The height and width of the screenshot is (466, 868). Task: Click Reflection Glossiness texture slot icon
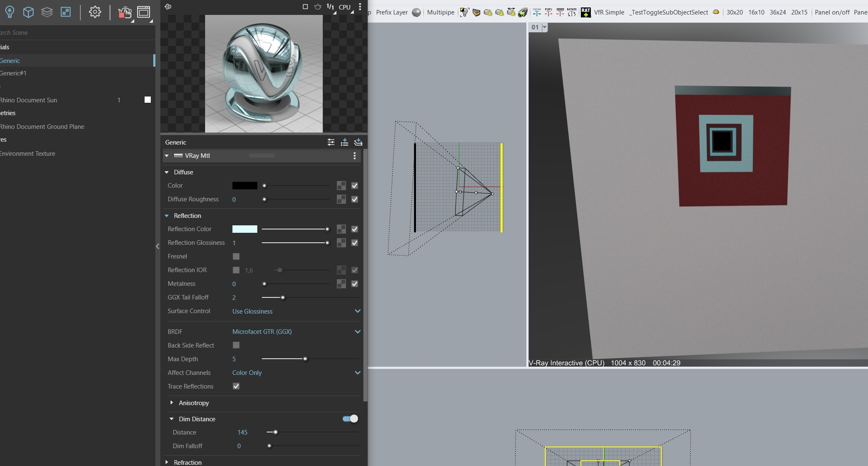(341, 243)
